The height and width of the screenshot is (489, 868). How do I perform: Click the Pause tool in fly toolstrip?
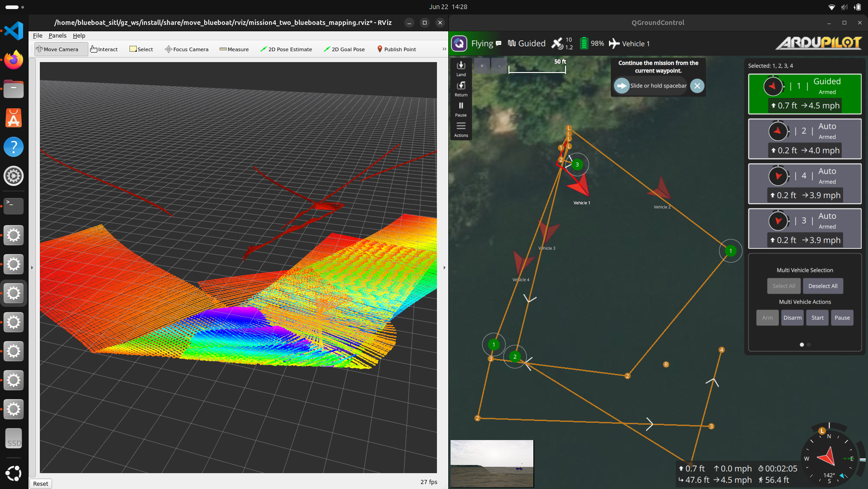point(461,109)
